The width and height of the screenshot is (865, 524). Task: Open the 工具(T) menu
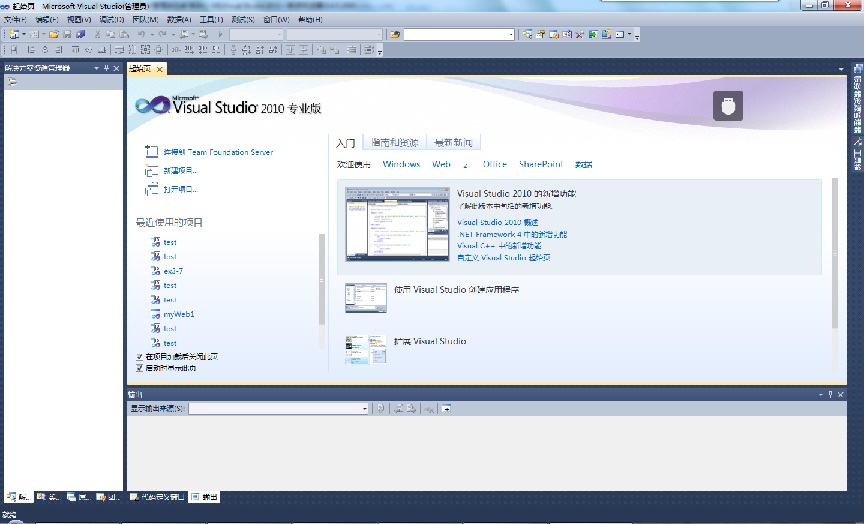pyautogui.click(x=211, y=19)
